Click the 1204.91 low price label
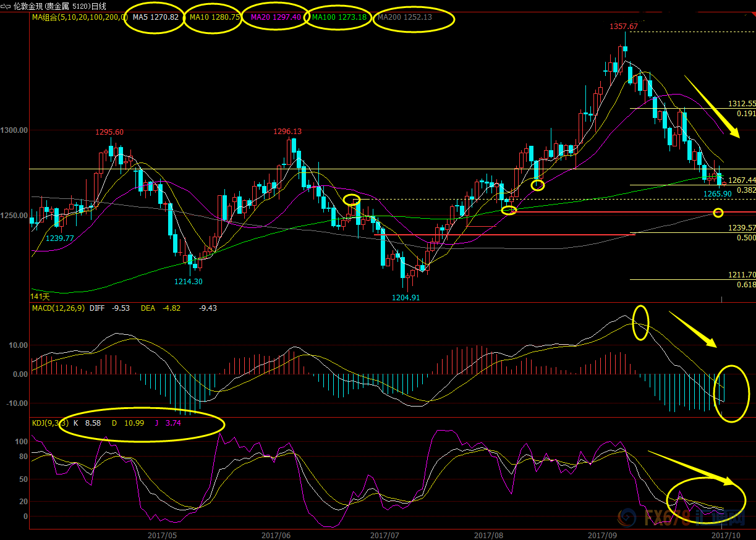Screen dimensions: 756x540 (406, 297)
